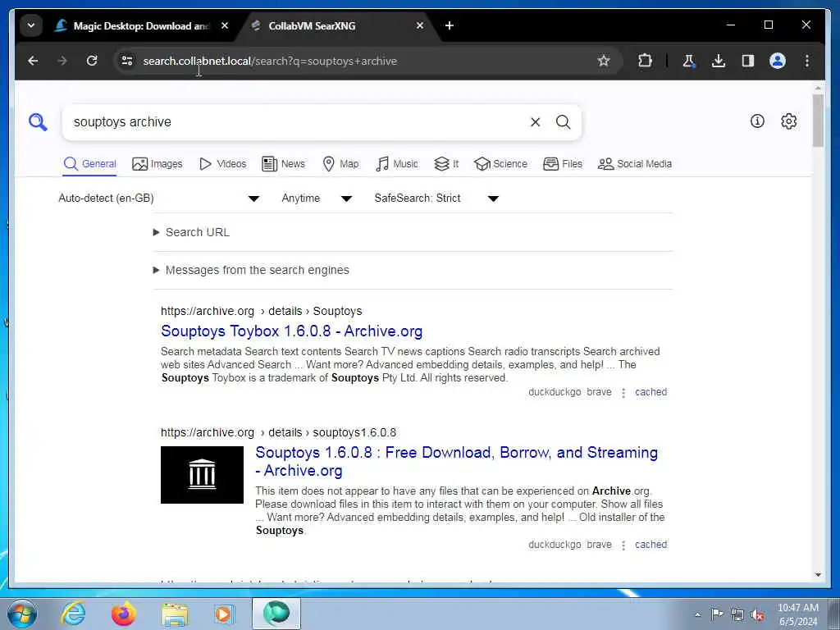
Task: Open the tab search dropdown arrow
Action: (x=31, y=25)
